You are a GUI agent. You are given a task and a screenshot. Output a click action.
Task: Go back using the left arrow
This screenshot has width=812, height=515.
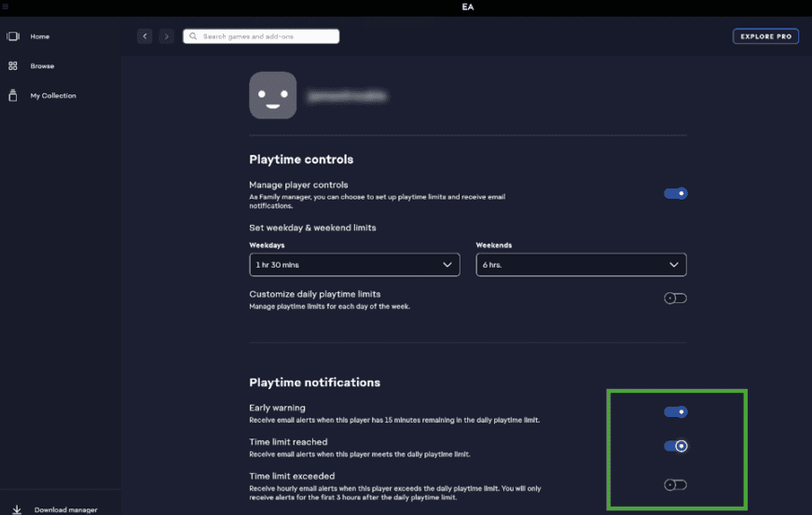click(x=145, y=36)
